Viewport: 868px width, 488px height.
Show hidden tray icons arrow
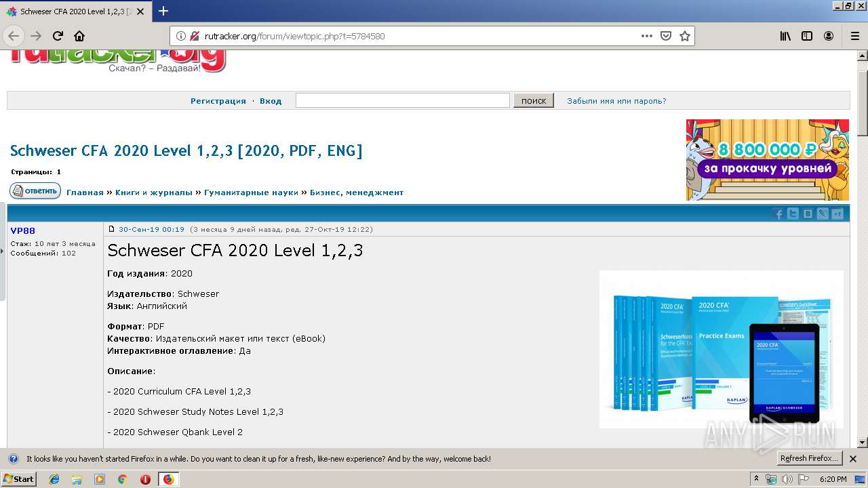click(757, 479)
